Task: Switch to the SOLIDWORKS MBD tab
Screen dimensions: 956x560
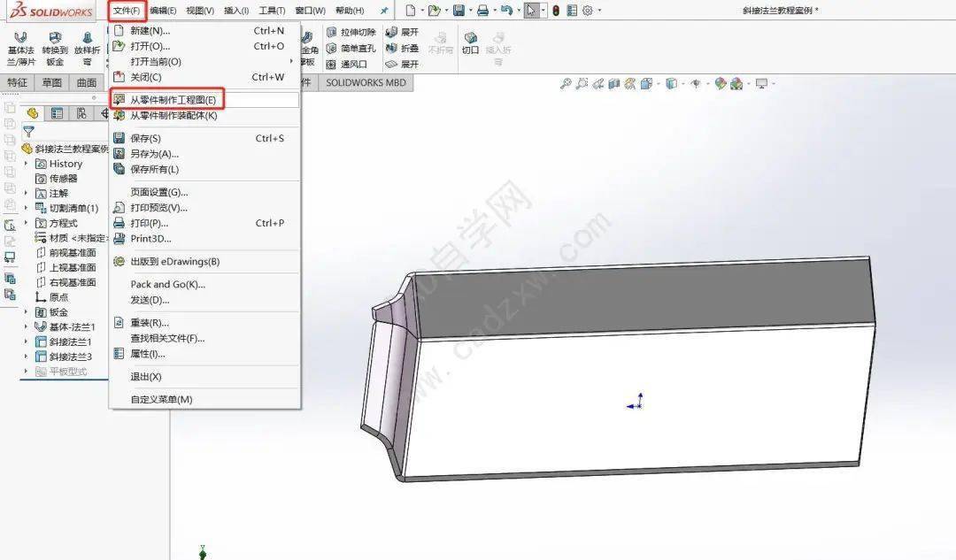Action: (367, 82)
